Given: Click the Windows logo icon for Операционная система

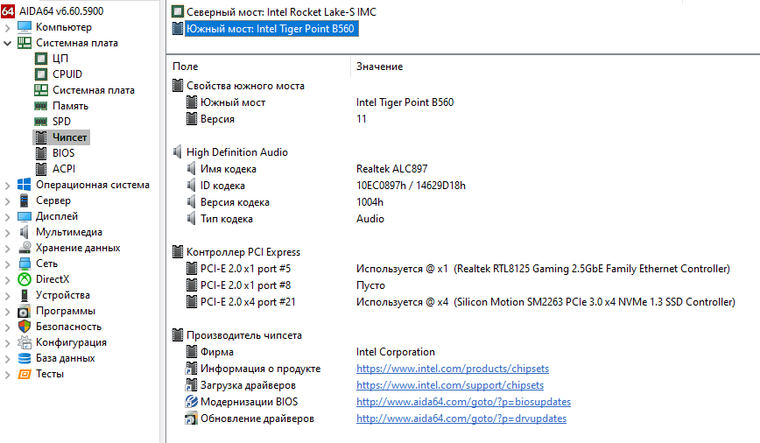Looking at the screenshot, I should click(x=24, y=185).
